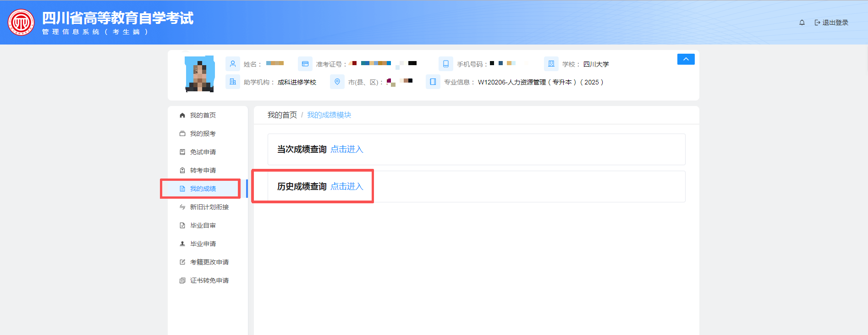This screenshot has height=335, width=868.
Task: Collapse the student info panel with the chevron button
Action: (686, 59)
